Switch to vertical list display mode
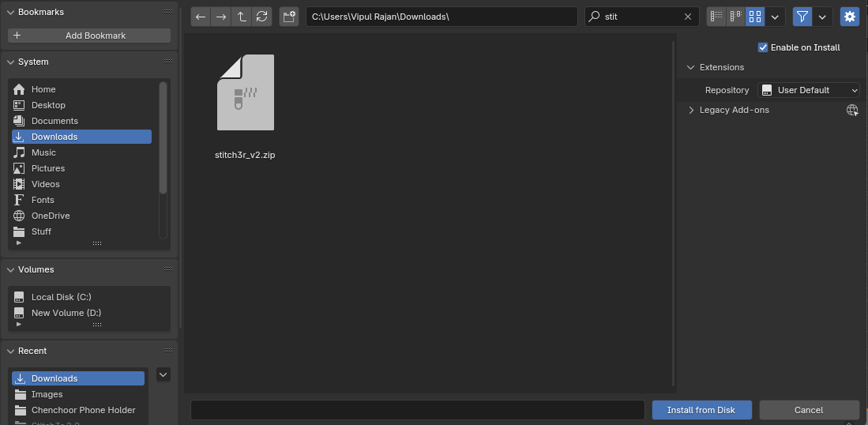 pos(717,17)
